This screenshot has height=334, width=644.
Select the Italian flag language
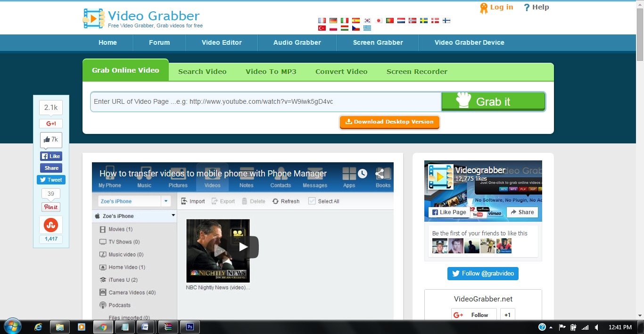click(x=345, y=21)
